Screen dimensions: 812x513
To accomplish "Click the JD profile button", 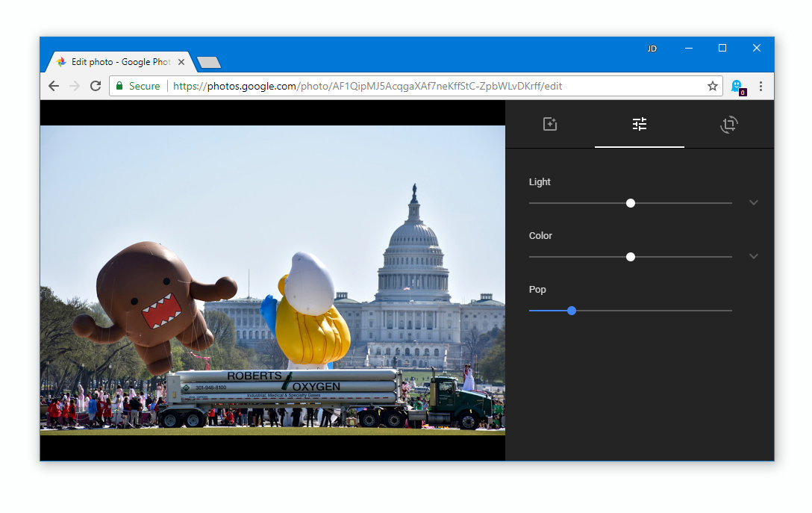I will (652, 49).
